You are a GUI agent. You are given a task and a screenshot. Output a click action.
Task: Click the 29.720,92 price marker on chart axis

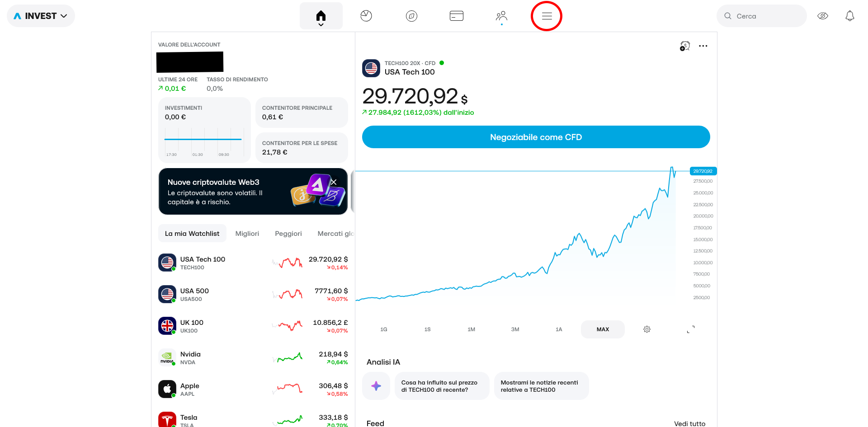coord(703,171)
